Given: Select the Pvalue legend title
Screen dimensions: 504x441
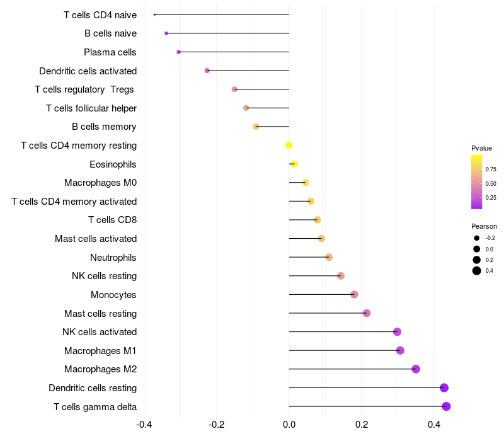Looking at the screenshot, I should (x=481, y=148).
